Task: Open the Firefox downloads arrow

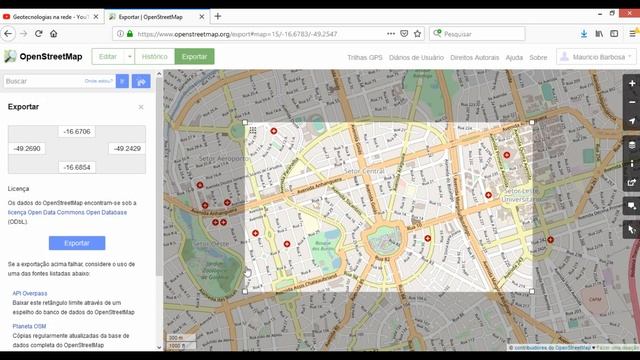Action: coord(584,34)
